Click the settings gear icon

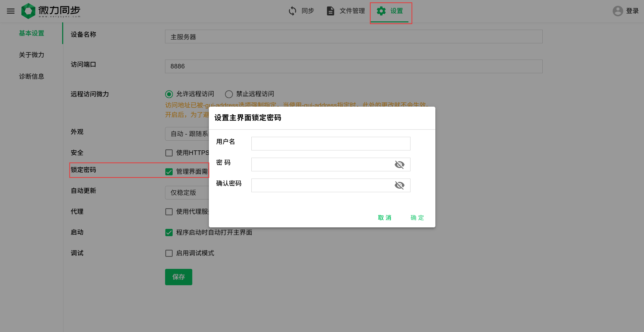point(381,11)
